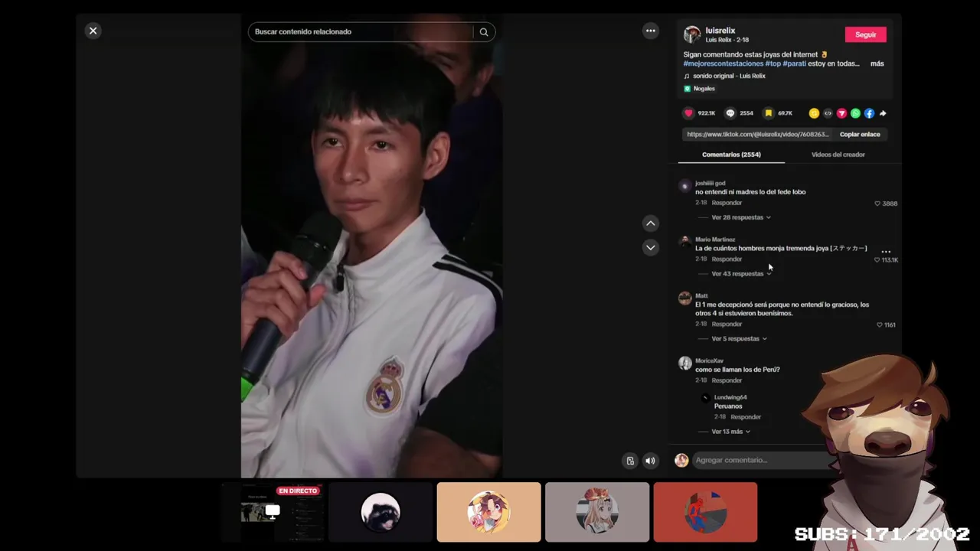Open the three-dot options above the video

pos(650,31)
